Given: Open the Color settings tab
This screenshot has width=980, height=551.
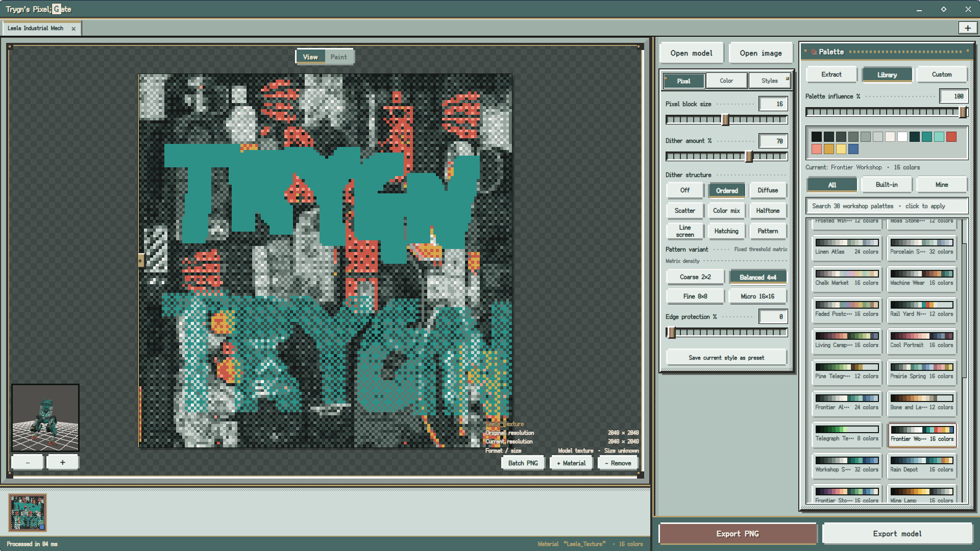Looking at the screenshot, I should (726, 81).
